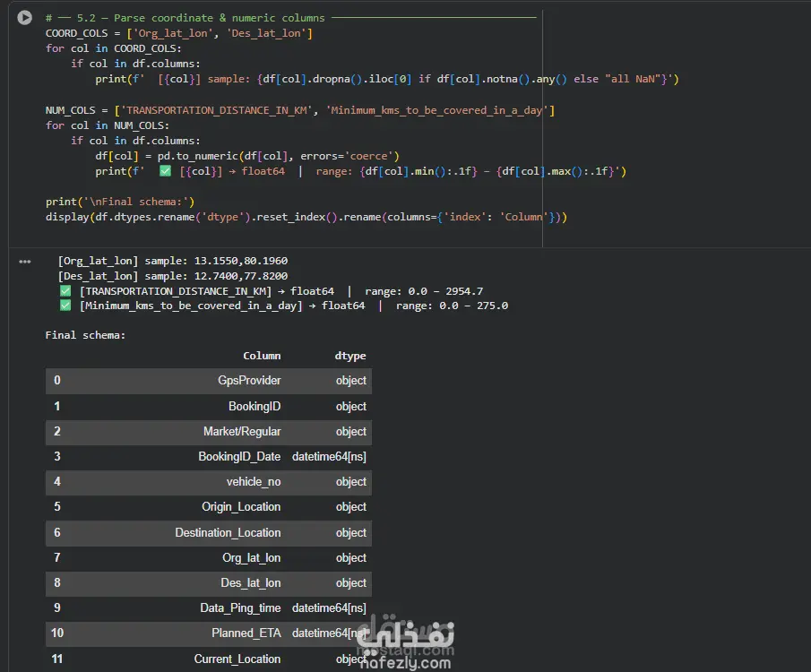Click row index 0 in schema table

pyautogui.click(x=56, y=381)
